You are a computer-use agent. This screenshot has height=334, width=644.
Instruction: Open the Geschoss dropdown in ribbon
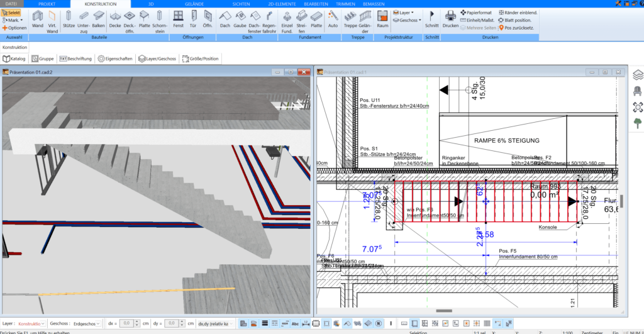[x=406, y=20]
